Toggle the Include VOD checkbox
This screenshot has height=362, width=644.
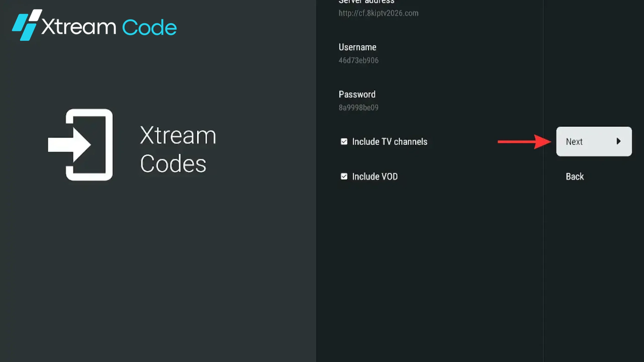pyautogui.click(x=344, y=176)
